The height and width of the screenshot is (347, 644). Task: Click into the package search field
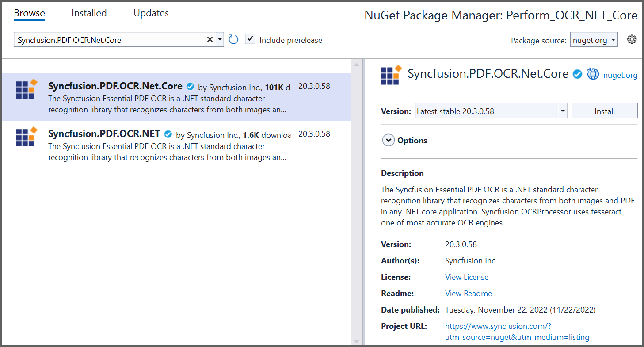111,40
